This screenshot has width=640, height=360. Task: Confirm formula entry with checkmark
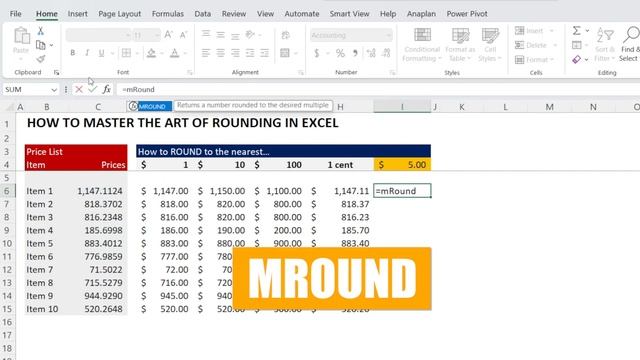coord(93,89)
